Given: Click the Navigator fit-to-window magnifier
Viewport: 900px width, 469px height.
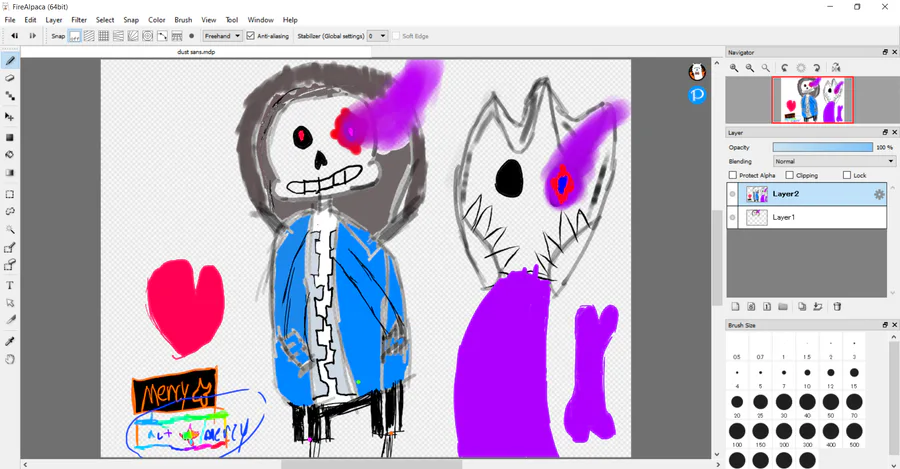Looking at the screenshot, I should [x=765, y=68].
